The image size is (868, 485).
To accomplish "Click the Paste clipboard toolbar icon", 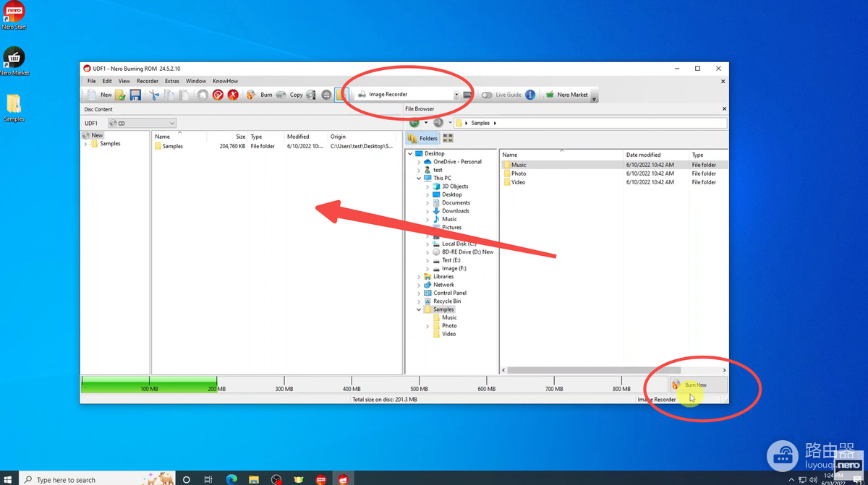I will [184, 95].
